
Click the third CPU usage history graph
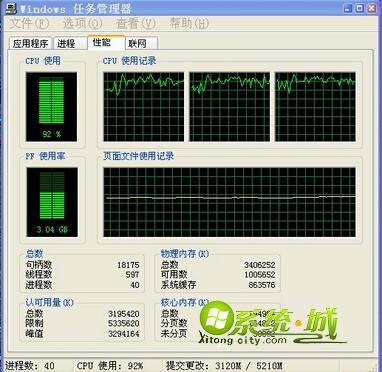[x=315, y=107]
